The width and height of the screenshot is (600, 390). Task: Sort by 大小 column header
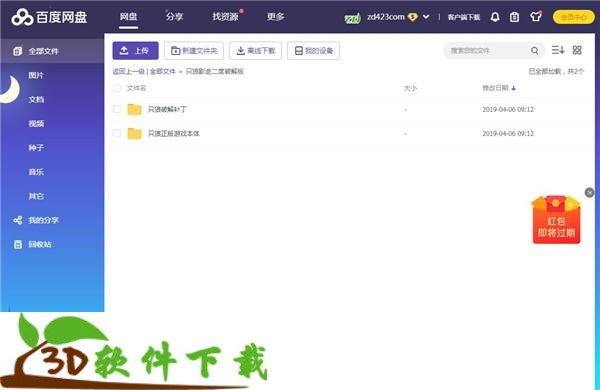pyautogui.click(x=410, y=88)
